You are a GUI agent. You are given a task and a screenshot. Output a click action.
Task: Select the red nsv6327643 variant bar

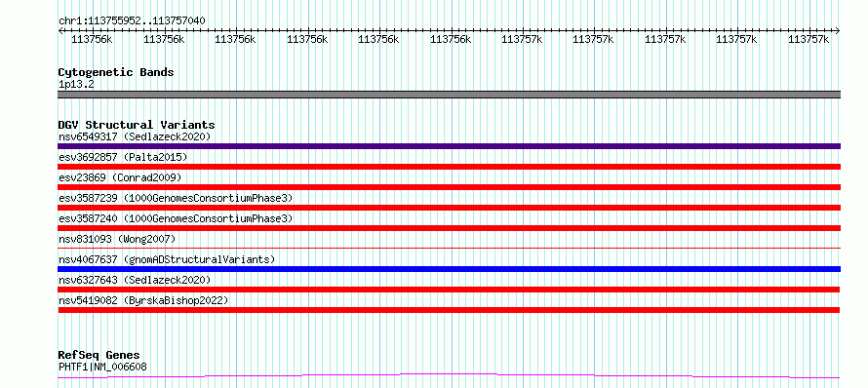[x=449, y=290]
